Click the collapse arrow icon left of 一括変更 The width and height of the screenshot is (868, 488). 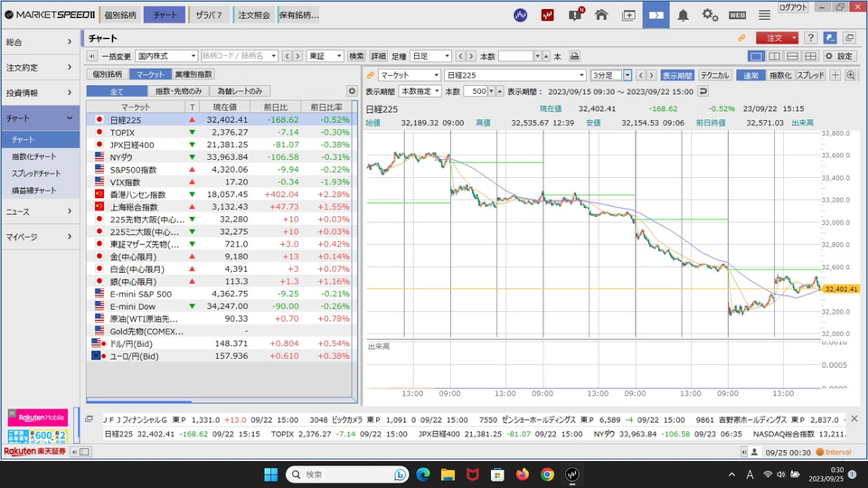(x=92, y=56)
